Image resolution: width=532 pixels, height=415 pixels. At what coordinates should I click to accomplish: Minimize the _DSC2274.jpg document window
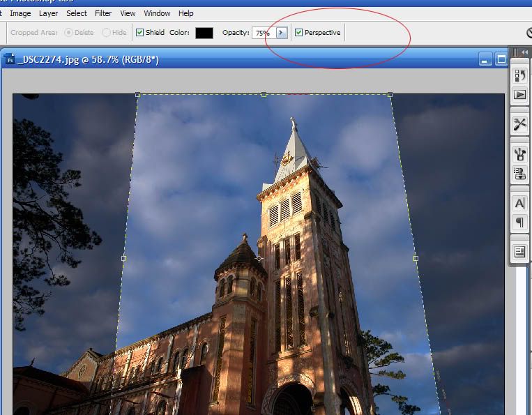pyautogui.click(x=485, y=59)
